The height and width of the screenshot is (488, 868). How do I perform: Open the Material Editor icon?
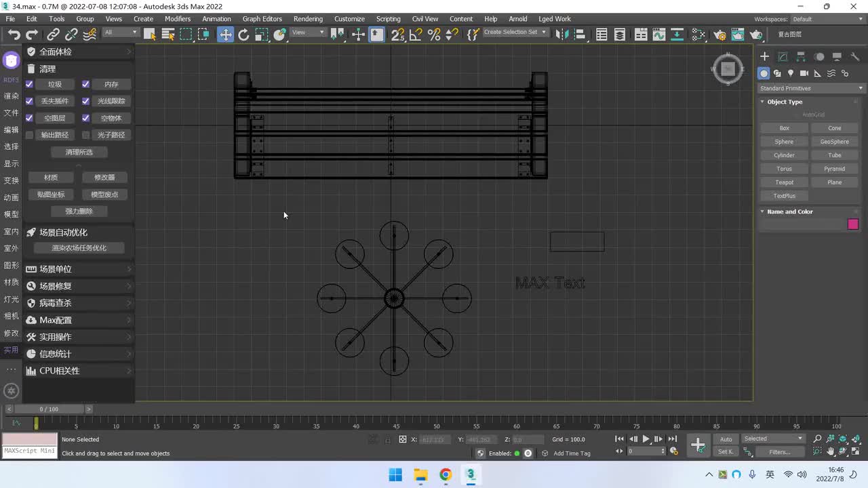pyautogui.click(x=698, y=35)
